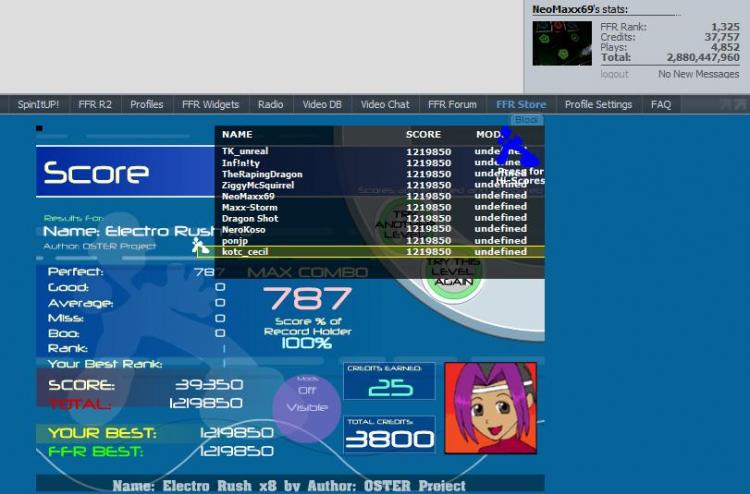This screenshot has height=494, width=750.
Task: Click the Max Combo 787 value
Action: 308,298
